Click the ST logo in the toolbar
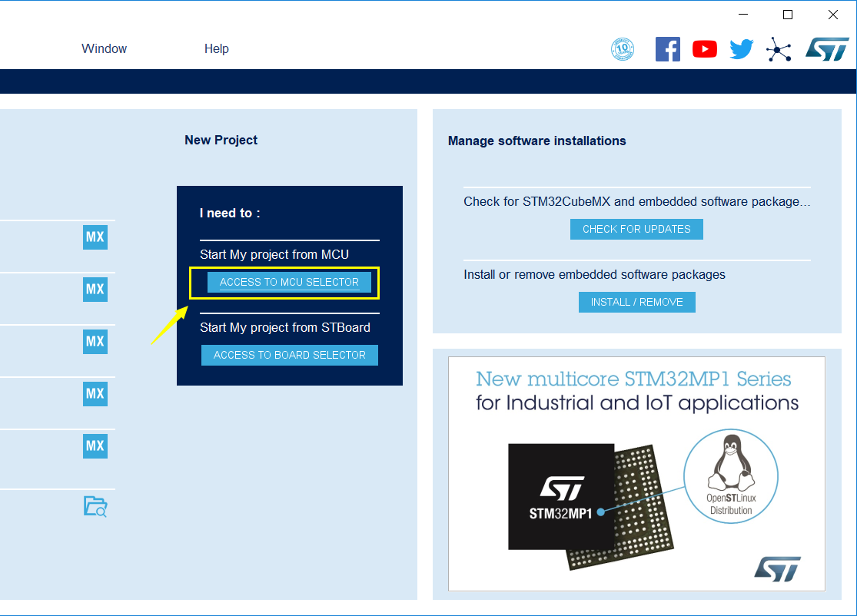The height and width of the screenshot is (616, 857). [x=826, y=49]
